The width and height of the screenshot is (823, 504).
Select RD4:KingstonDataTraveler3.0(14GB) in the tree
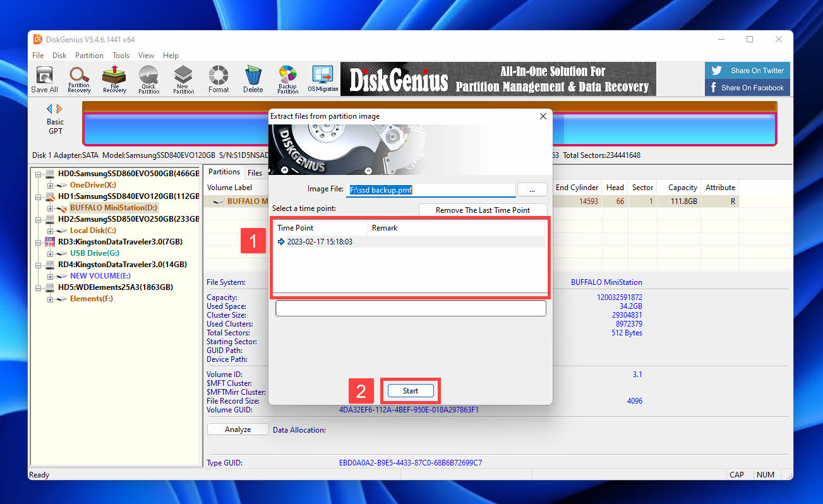pyautogui.click(x=122, y=265)
